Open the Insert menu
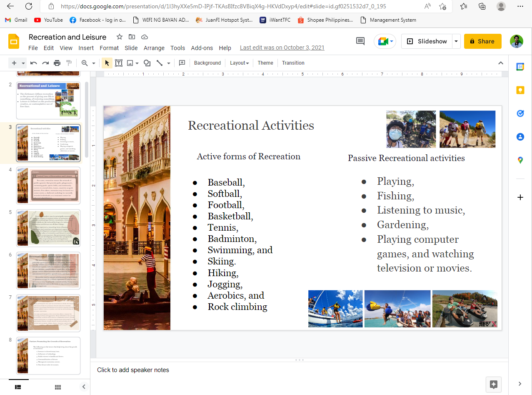 [x=86, y=48]
